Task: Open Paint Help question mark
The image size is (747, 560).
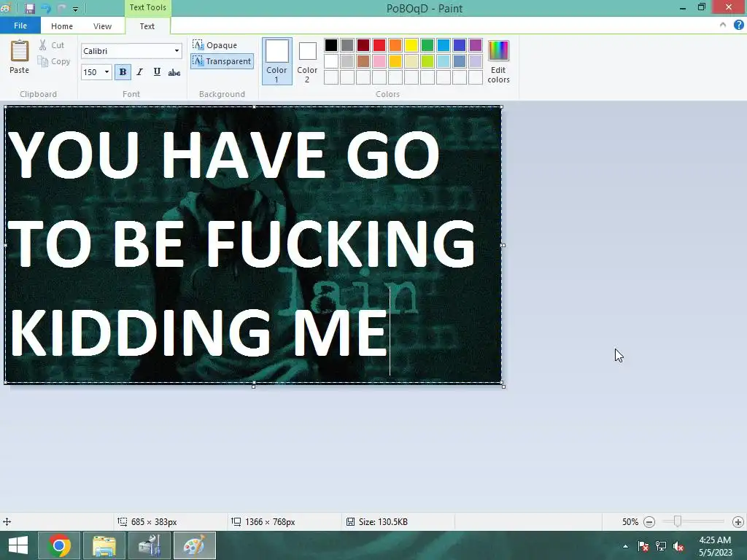Action: tap(738, 26)
